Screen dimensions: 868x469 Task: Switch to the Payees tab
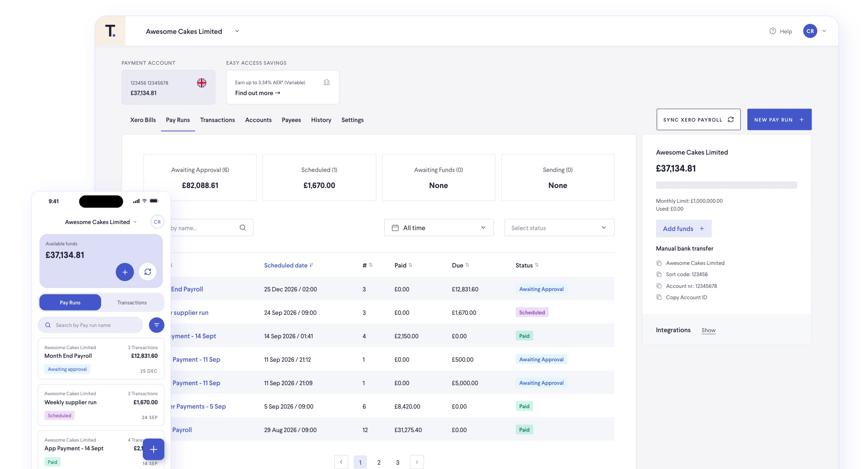click(x=291, y=120)
